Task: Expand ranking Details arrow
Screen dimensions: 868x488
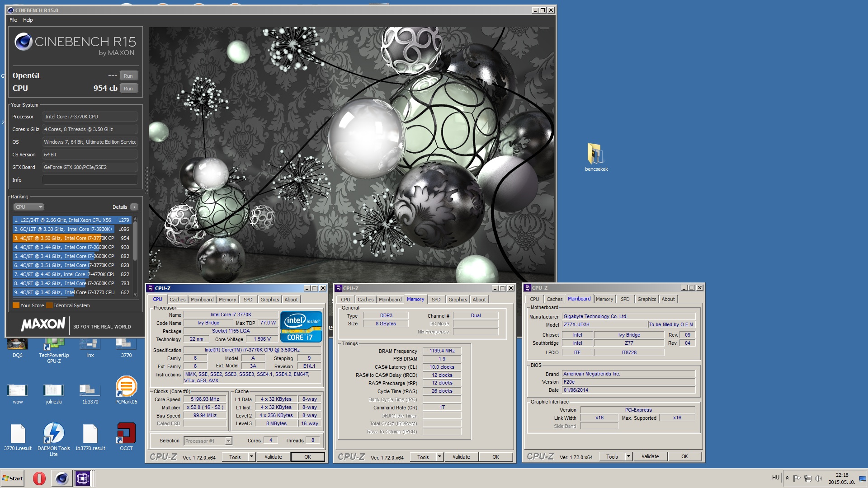Action: (134, 207)
